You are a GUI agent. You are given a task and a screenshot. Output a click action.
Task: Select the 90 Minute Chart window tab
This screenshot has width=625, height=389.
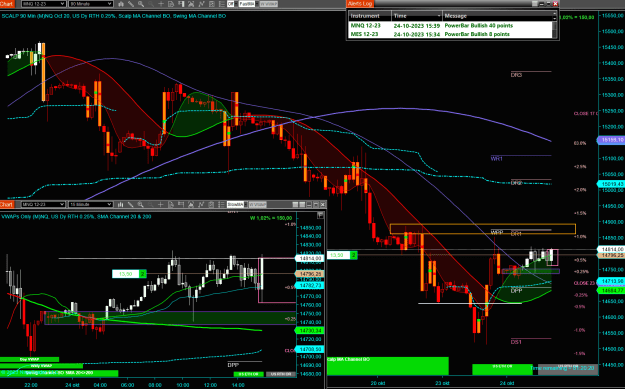coord(7,4)
